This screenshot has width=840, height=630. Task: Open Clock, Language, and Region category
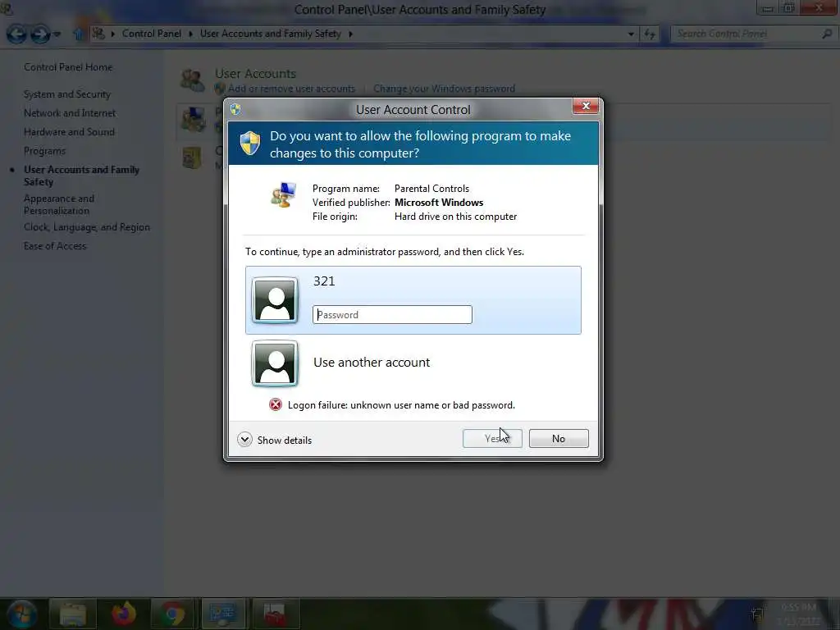click(87, 227)
